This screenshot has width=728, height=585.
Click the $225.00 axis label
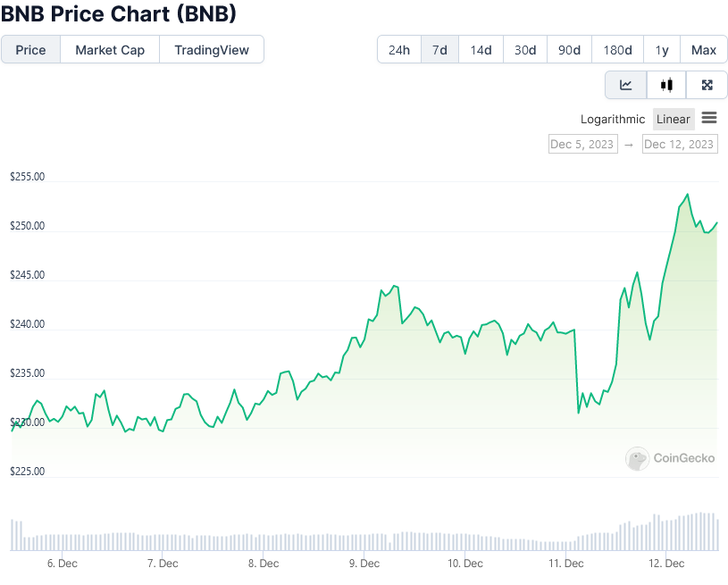tap(28, 472)
